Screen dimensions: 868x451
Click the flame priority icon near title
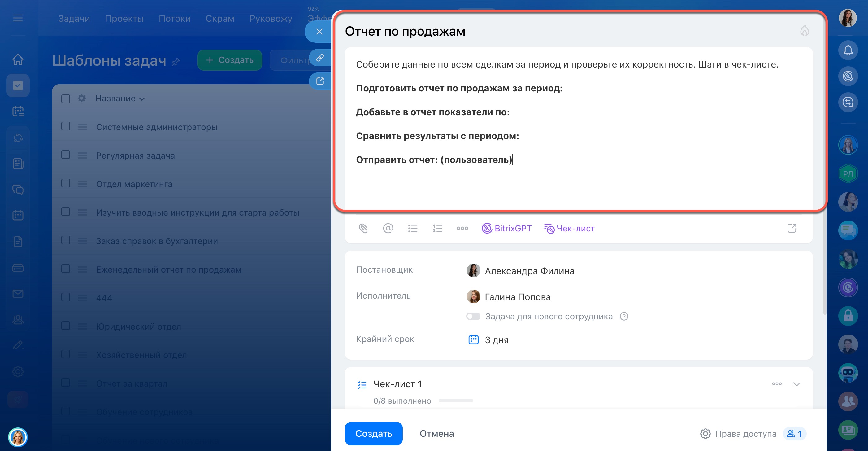(x=805, y=31)
